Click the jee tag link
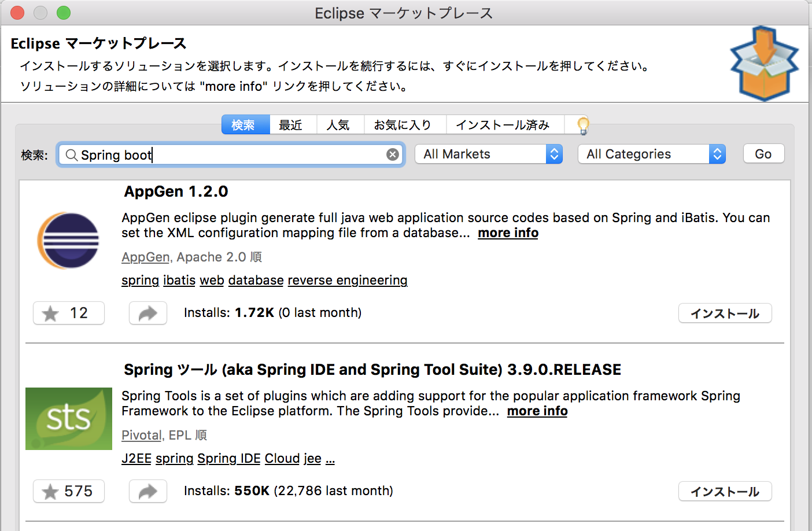The image size is (812, 531). [313, 458]
